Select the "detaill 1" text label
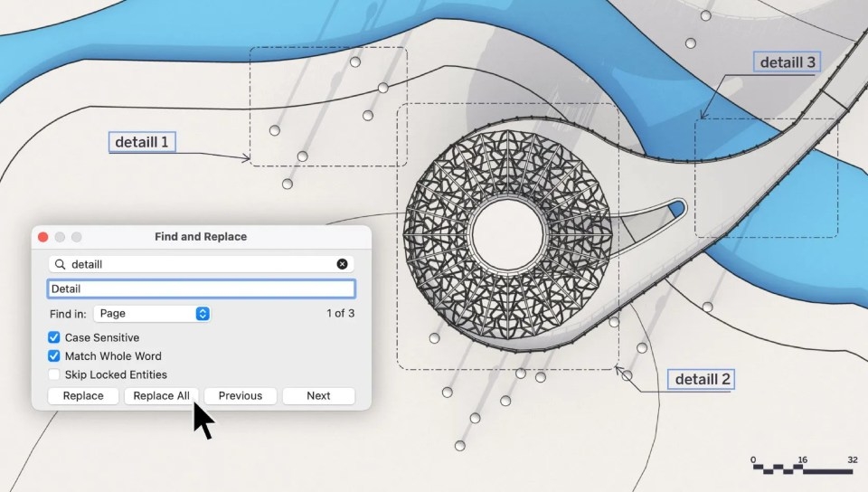Screen dimensions: 868x492 [x=142, y=142]
